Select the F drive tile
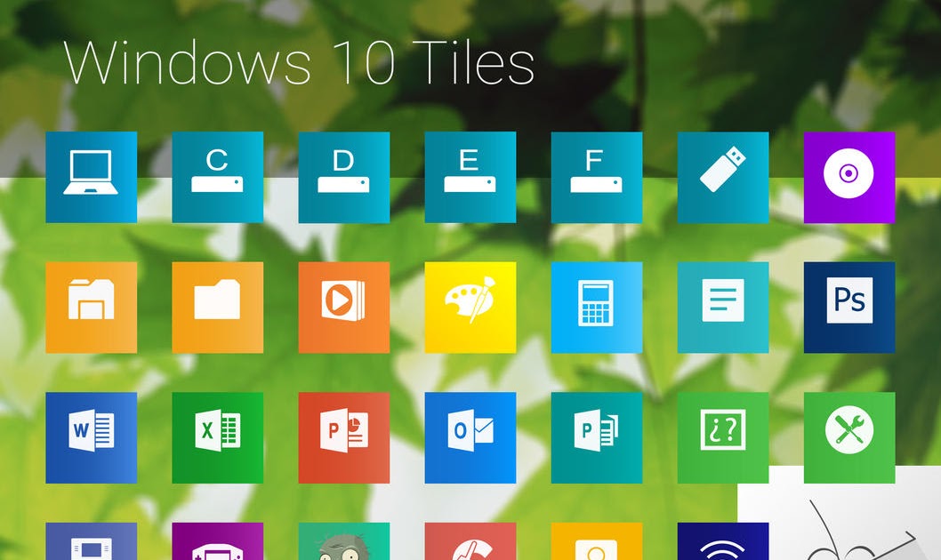Screen dimensions: 941x560 pyautogui.click(x=597, y=177)
